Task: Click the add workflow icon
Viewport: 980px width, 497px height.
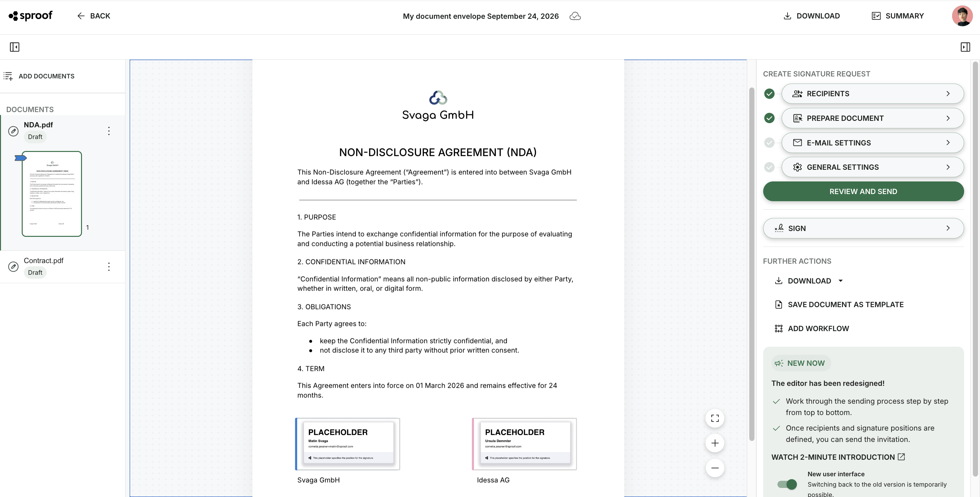Action: pyautogui.click(x=778, y=329)
